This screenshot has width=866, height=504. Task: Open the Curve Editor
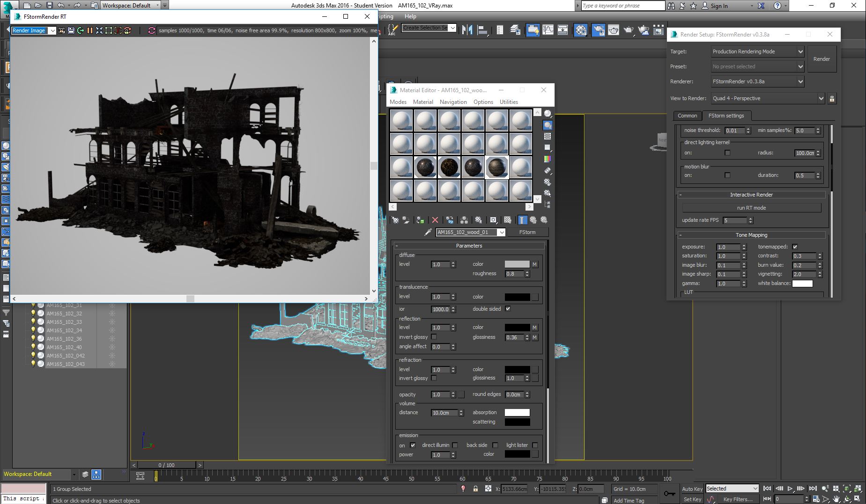[548, 30]
